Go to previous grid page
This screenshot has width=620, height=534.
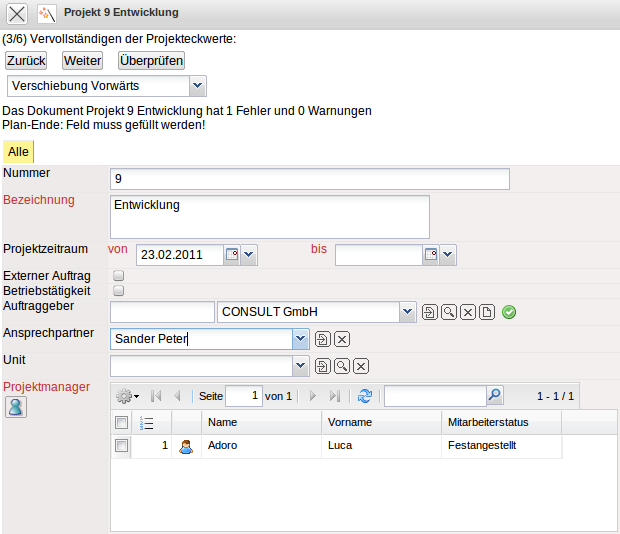tap(177, 396)
